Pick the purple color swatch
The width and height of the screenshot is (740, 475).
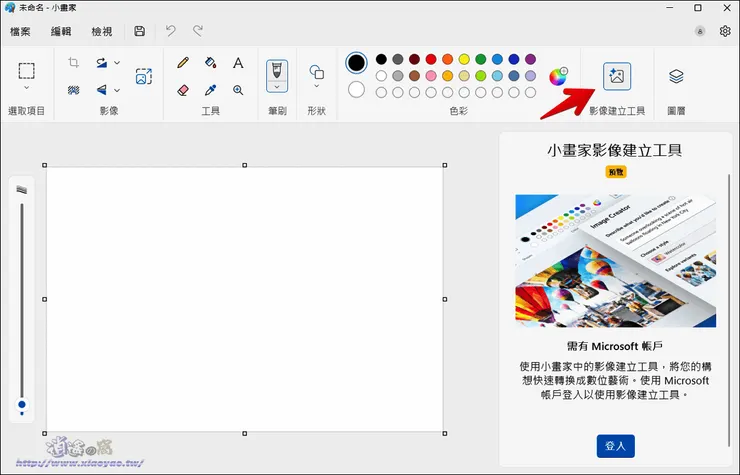530,59
